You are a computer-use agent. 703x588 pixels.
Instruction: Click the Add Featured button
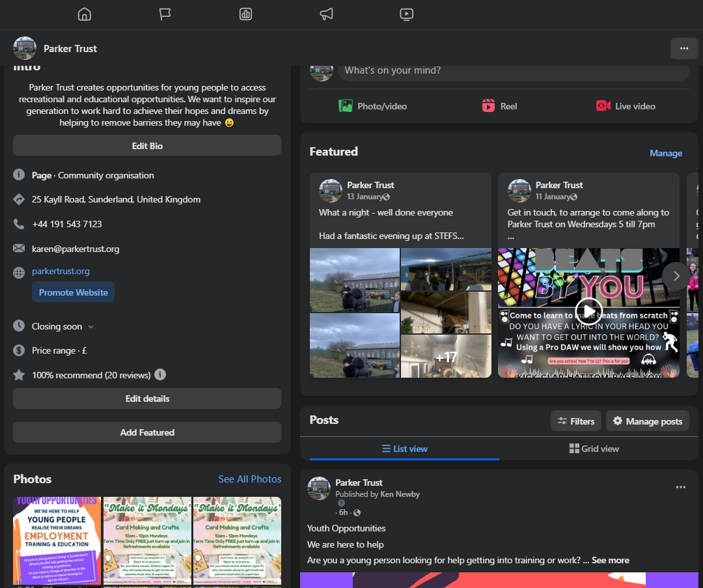pyautogui.click(x=147, y=432)
